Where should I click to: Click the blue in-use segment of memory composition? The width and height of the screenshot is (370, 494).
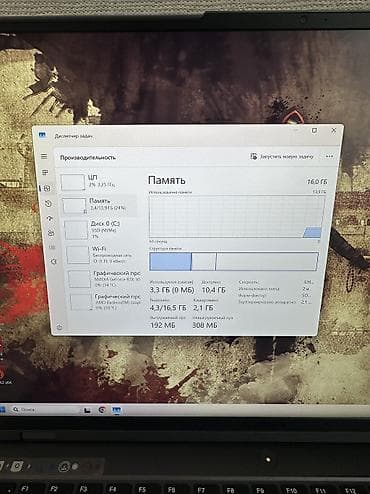tap(170, 261)
